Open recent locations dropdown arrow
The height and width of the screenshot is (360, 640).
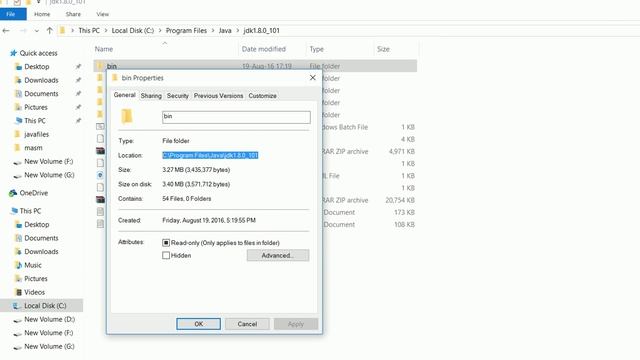point(37,31)
